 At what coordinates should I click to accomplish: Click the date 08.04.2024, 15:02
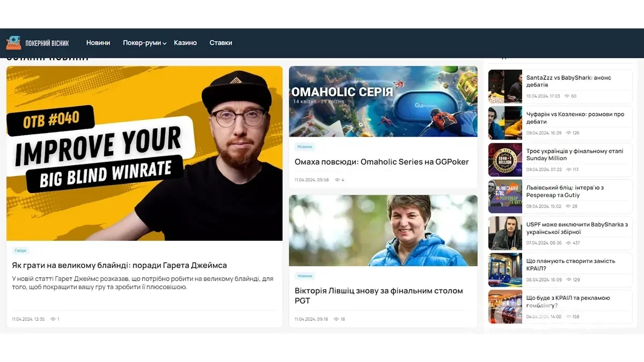click(543, 206)
